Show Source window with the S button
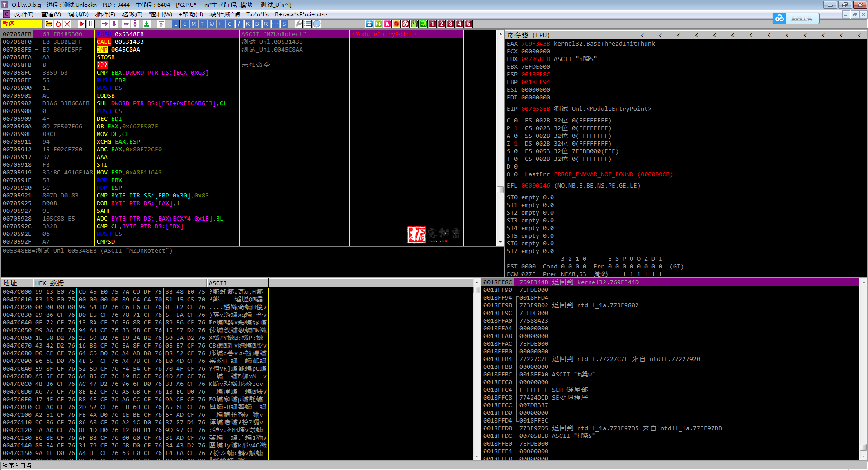This screenshot has width=868, height=470. coord(284,24)
